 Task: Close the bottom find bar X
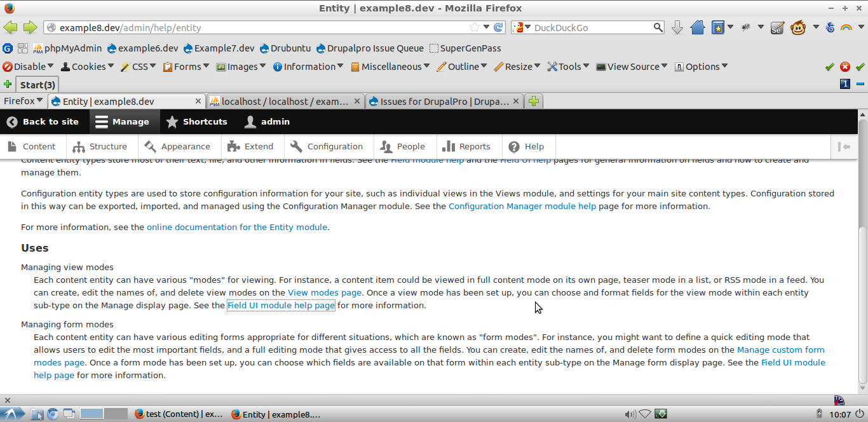8,400
